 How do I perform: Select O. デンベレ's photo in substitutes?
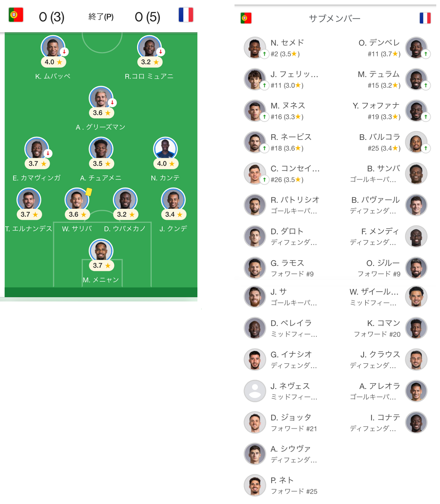416,48
